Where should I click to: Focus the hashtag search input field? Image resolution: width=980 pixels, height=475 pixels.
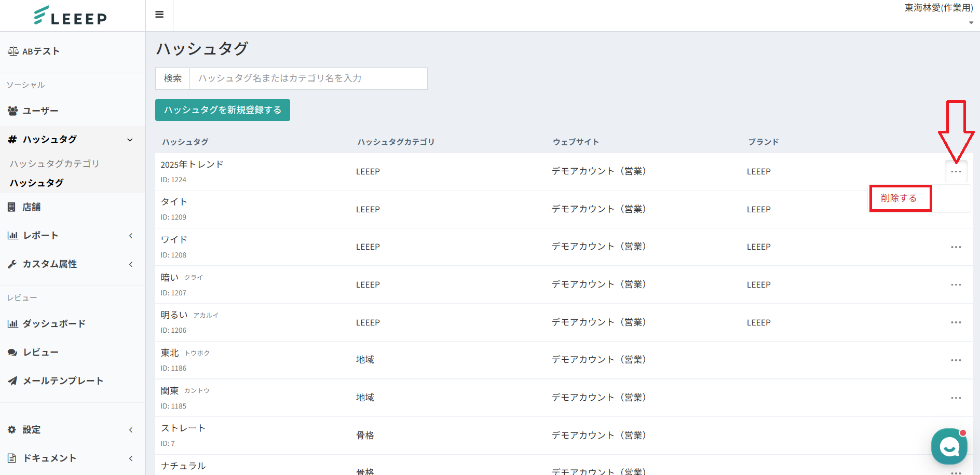pyautogui.click(x=308, y=78)
